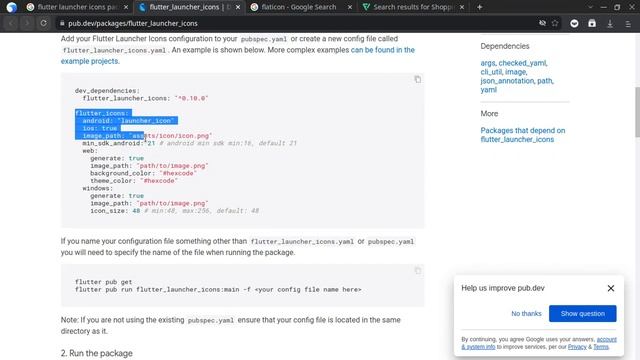Open the cli_util dependency link
The image size is (640, 360).
(x=491, y=72)
